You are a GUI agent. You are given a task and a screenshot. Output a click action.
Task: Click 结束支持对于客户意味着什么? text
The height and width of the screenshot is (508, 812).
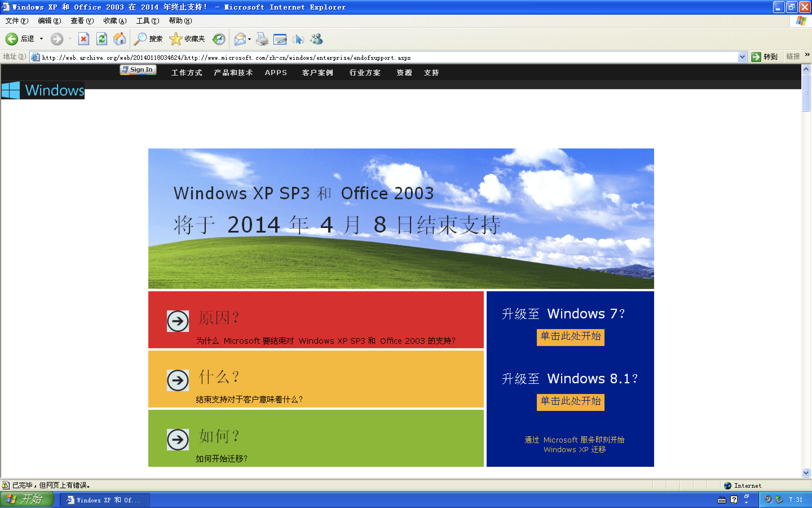point(249,399)
